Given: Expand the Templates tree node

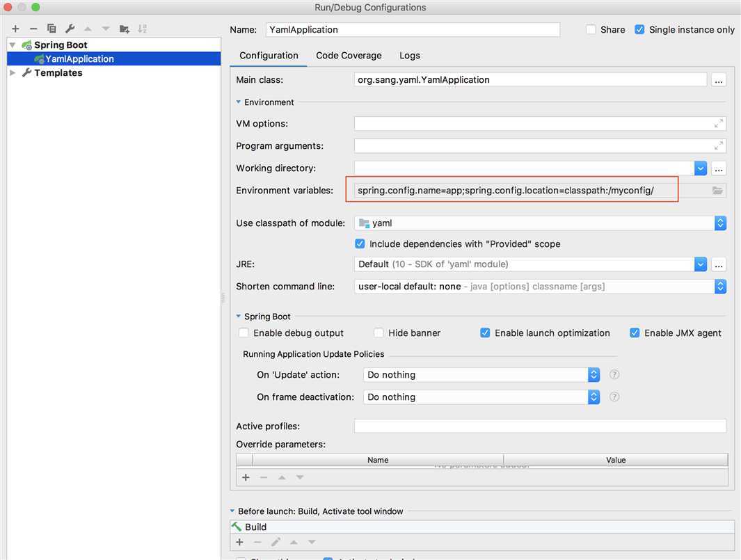Looking at the screenshot, I should coord(13,73).
